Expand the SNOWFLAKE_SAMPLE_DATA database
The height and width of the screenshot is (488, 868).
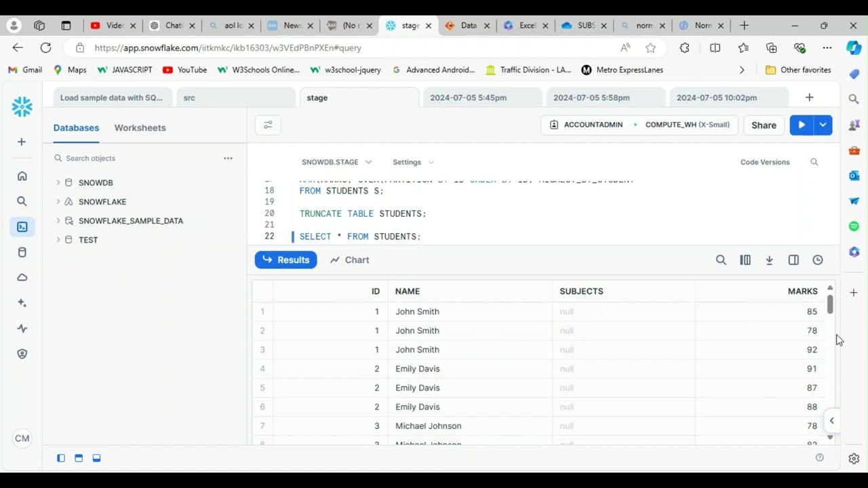pos(58,220)
